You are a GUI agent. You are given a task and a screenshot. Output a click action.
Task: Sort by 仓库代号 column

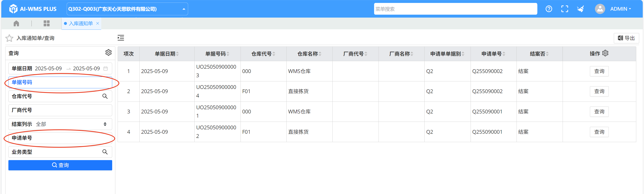tap(274, 54)
